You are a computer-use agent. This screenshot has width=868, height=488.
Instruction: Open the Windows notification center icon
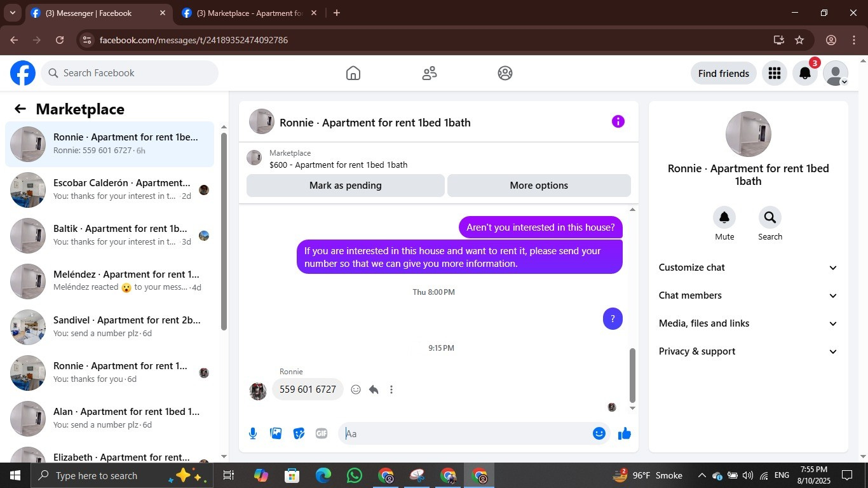click(x=847, y=475)
